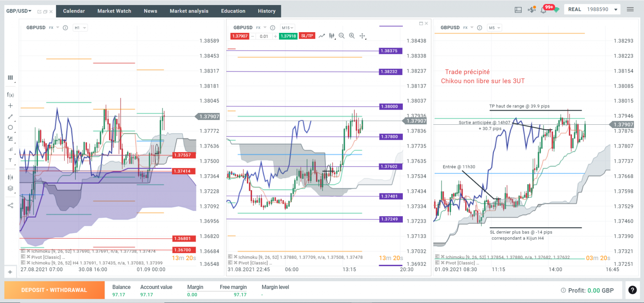Select the text annotation tool
Image resolution: width=644 pixels, height=303 pixels.
click(10, 160)
